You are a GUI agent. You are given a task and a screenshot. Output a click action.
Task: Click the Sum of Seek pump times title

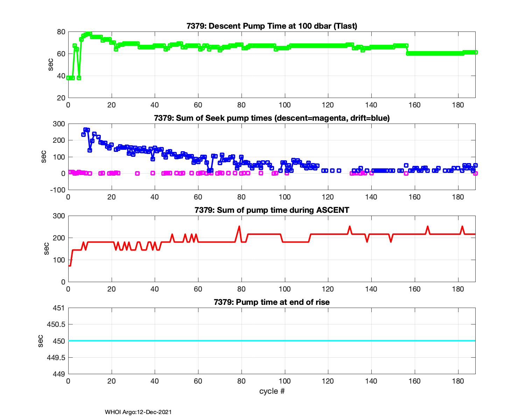point(272,118)
